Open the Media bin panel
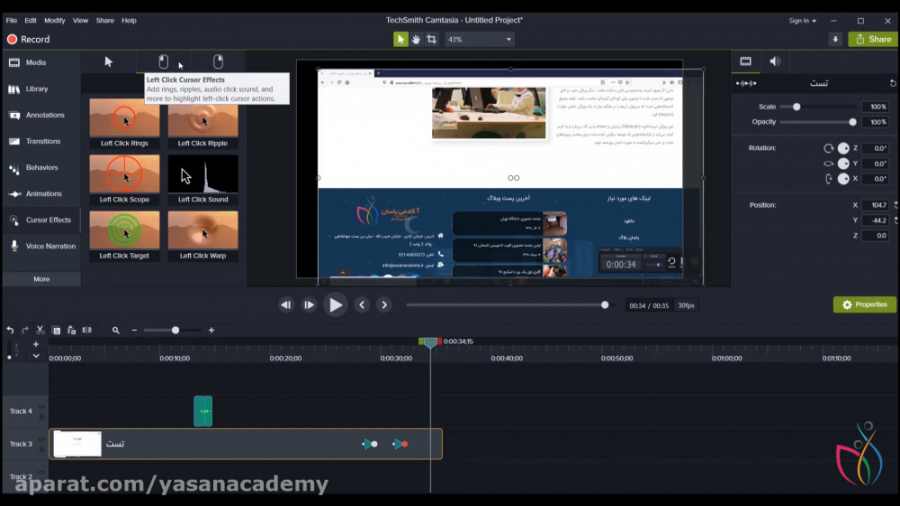The height and width of the screenshot is (506, 900). point(41,63)
